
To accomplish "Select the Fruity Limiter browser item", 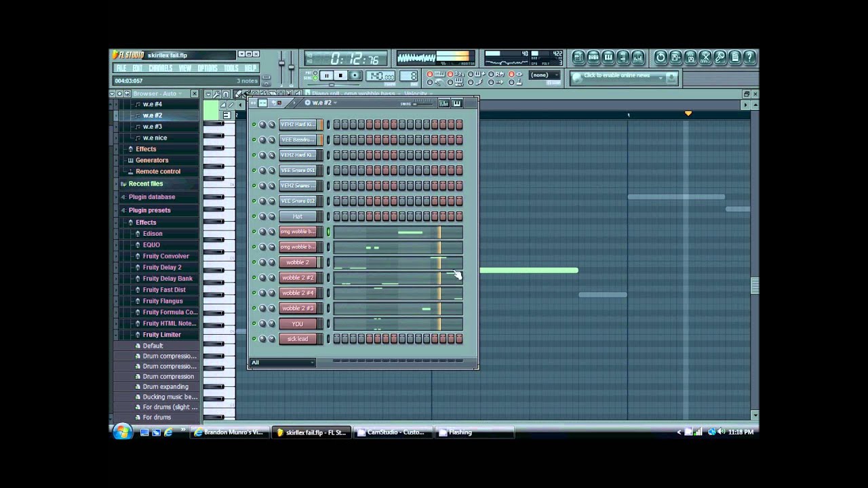I will pyautogui.click(x=161, y=335).
